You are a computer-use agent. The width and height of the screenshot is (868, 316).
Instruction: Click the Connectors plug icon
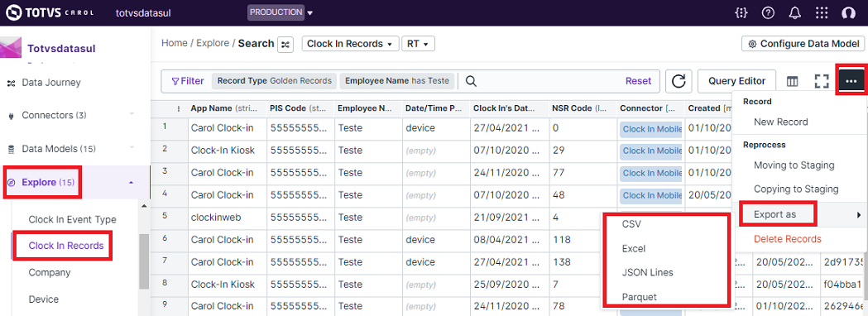click(11, 116)
